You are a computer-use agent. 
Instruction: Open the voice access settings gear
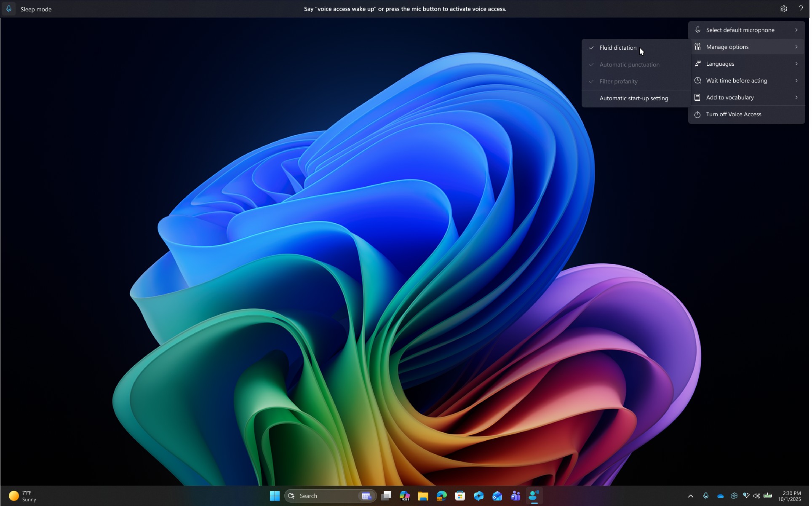click(x=783, y=8)
